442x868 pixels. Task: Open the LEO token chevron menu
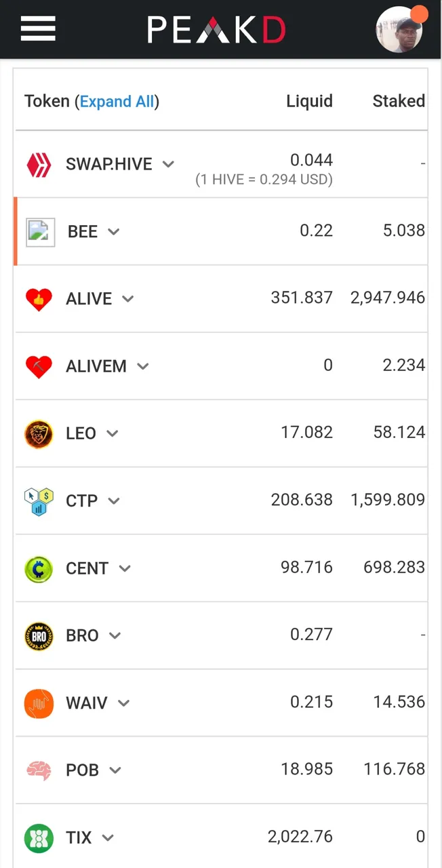113,434
